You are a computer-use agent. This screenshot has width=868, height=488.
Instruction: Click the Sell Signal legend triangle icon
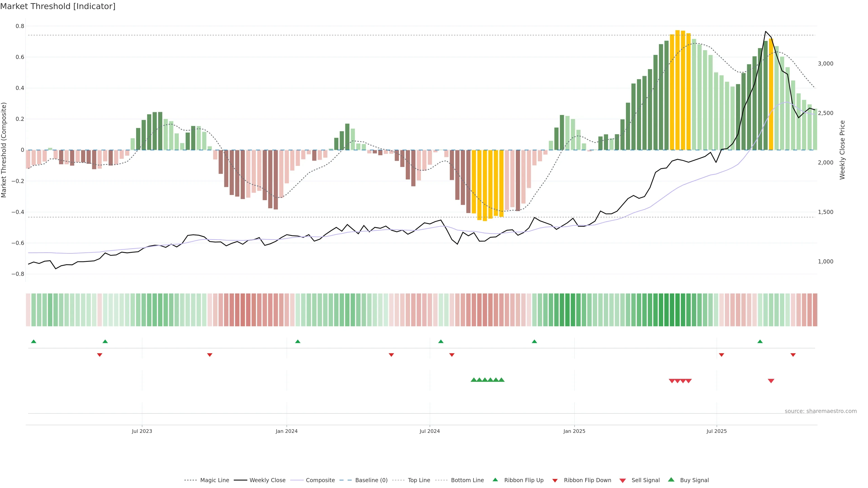(x=623, y=480)
